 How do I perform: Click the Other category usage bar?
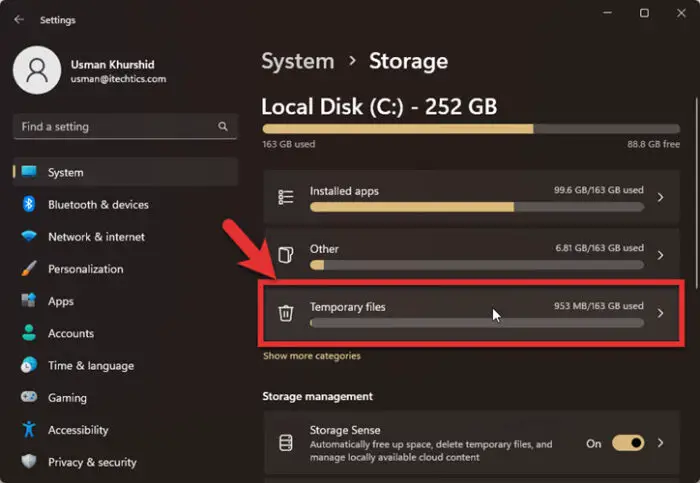[x=477, y=265]
